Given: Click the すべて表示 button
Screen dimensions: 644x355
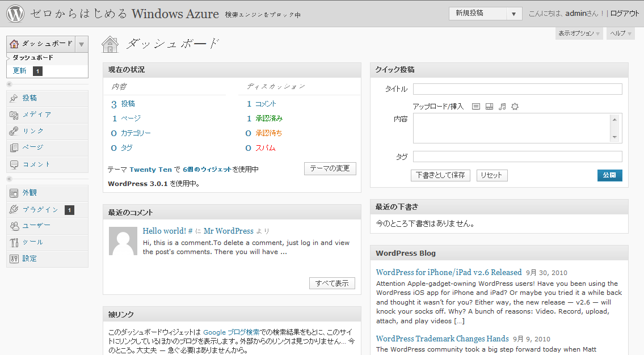Looking at the screenshot, I should [332, 283].
